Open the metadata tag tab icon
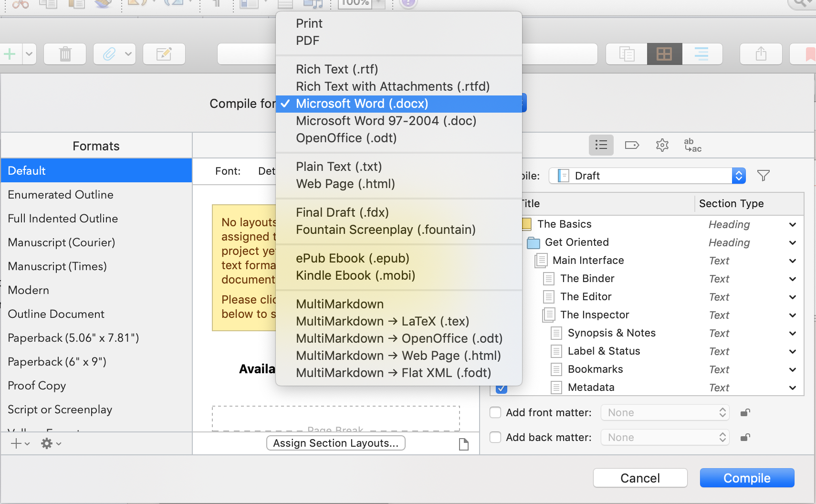Viewport: 816px width, 504px height. (x=632, y=145)
